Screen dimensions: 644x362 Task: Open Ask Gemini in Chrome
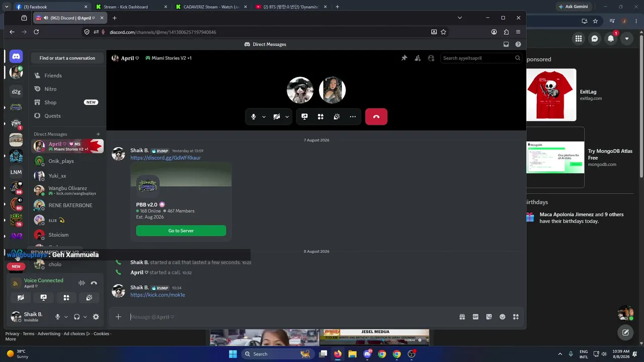(x=572, y=7)
